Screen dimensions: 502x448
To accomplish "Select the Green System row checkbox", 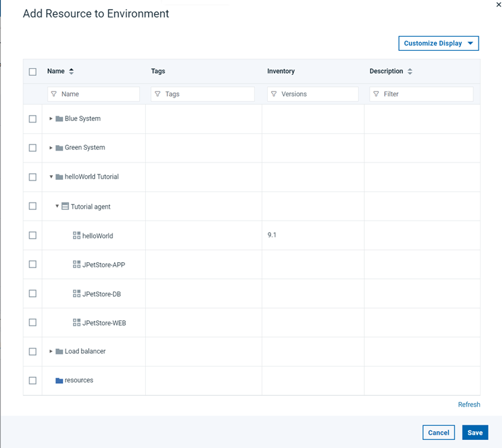I will 32,148.
